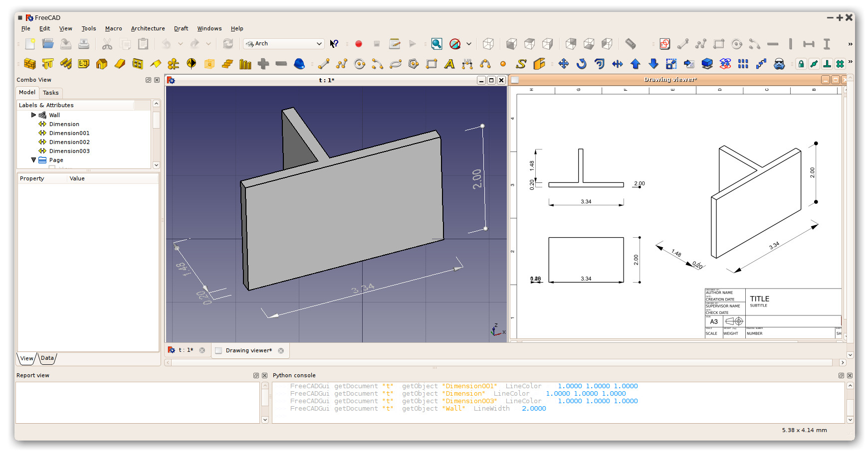868x456 pixels.
Task: Open the Macros edit notepad icon
Action: 395,44
